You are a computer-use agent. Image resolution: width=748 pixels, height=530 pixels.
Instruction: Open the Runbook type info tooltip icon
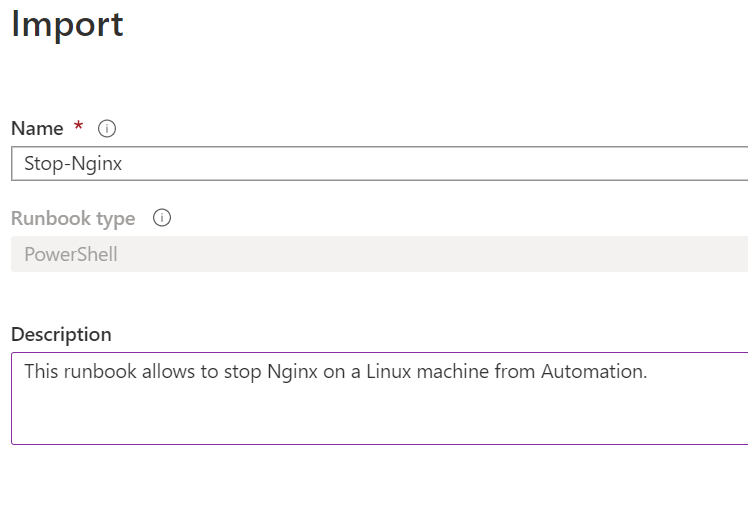coord(162,218)
